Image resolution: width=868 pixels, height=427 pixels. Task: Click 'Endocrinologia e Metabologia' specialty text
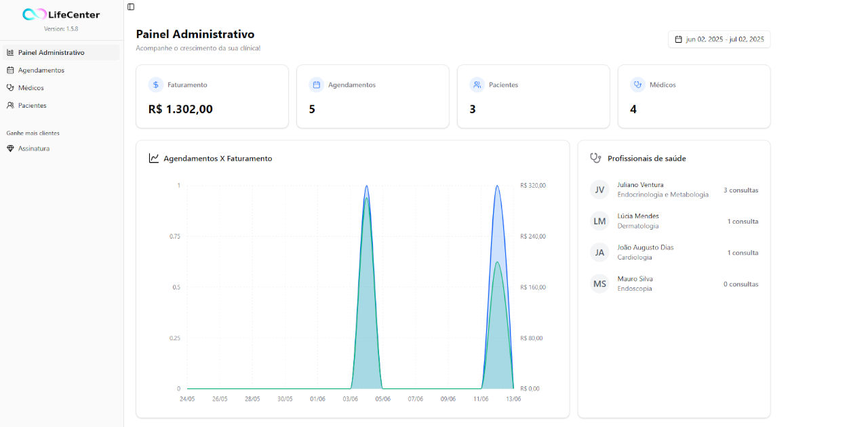pos(663,195)
